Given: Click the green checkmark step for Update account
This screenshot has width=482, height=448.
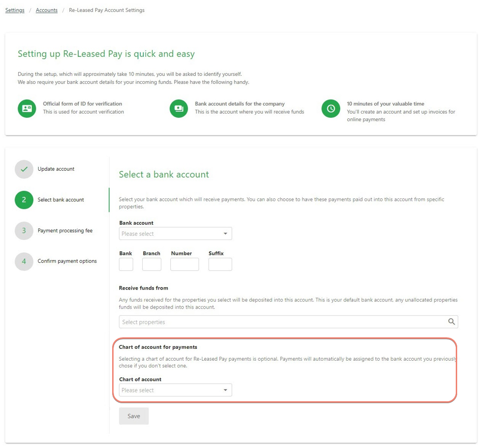Looking at the screenshot, I should click(x=24, y=169).
